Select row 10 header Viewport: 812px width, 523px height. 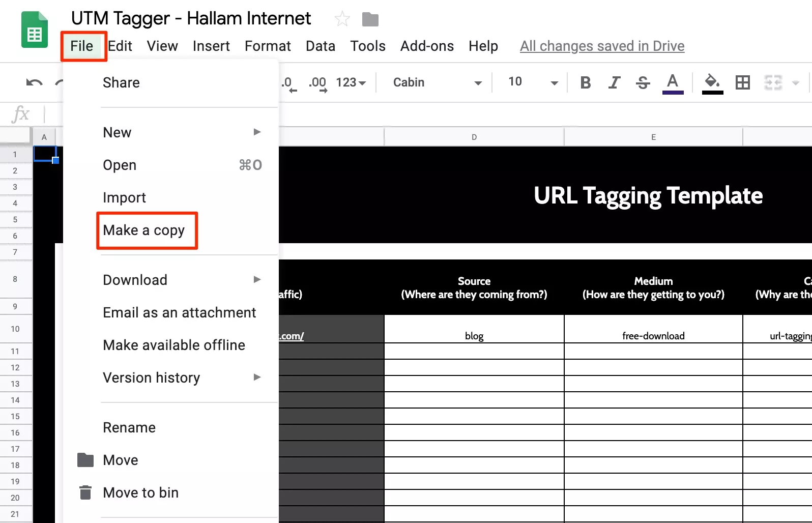point(15,329)
